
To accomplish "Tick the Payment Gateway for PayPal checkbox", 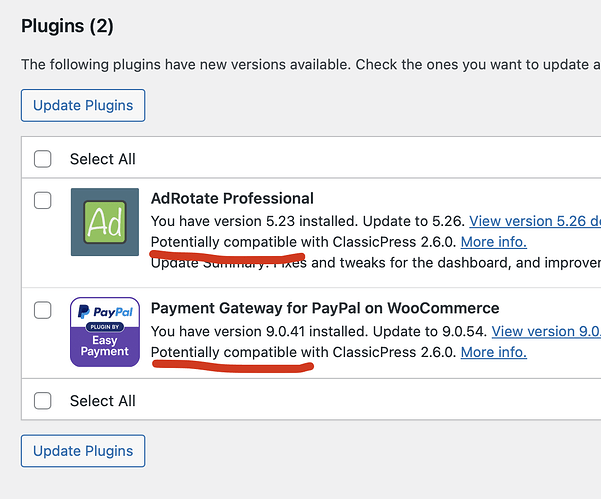I will (x=43, y=310).
